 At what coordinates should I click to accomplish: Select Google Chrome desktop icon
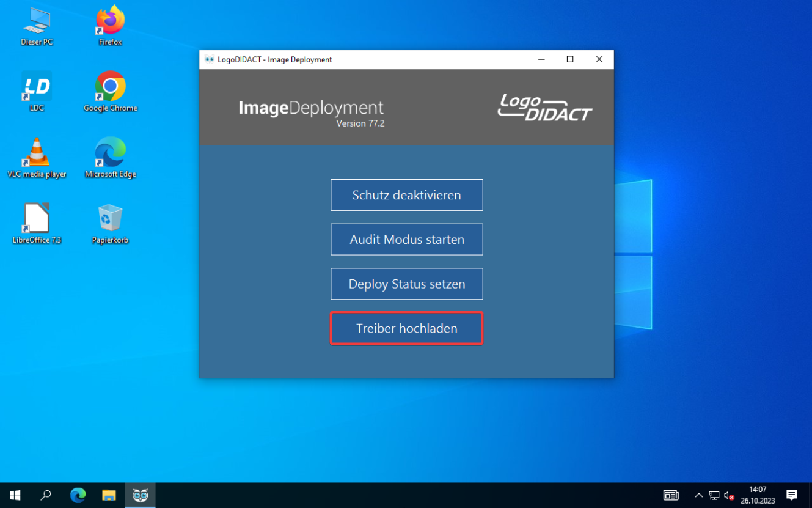(x=111, y=92)
